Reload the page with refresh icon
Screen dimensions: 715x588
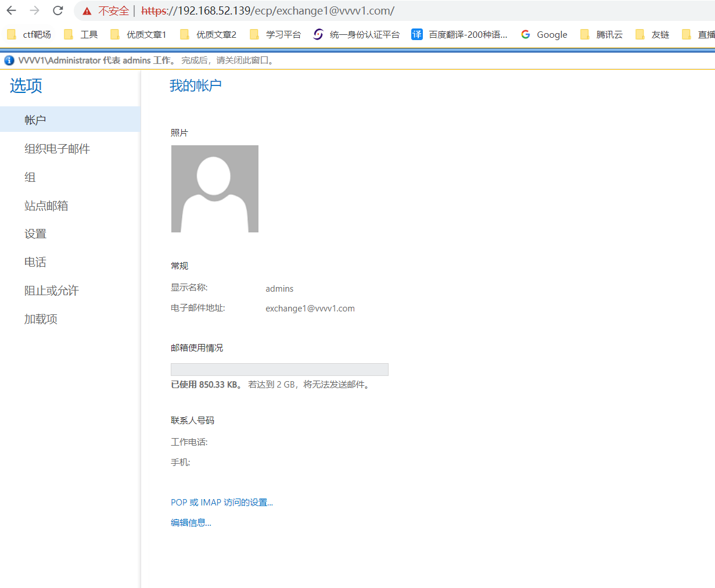pos(58,10)
